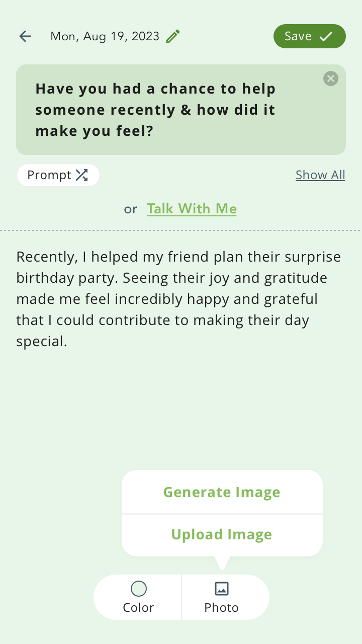Click the shuffle arrows icon beside Prompt
Screen dimensions: 362x644
(81, 175)
